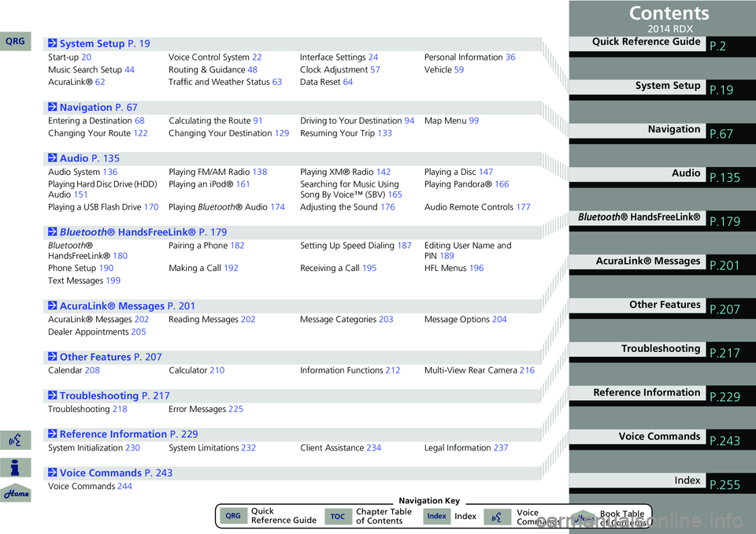Go to Clock Adjustment 57

pyautogui.click(x=340, y=69)
